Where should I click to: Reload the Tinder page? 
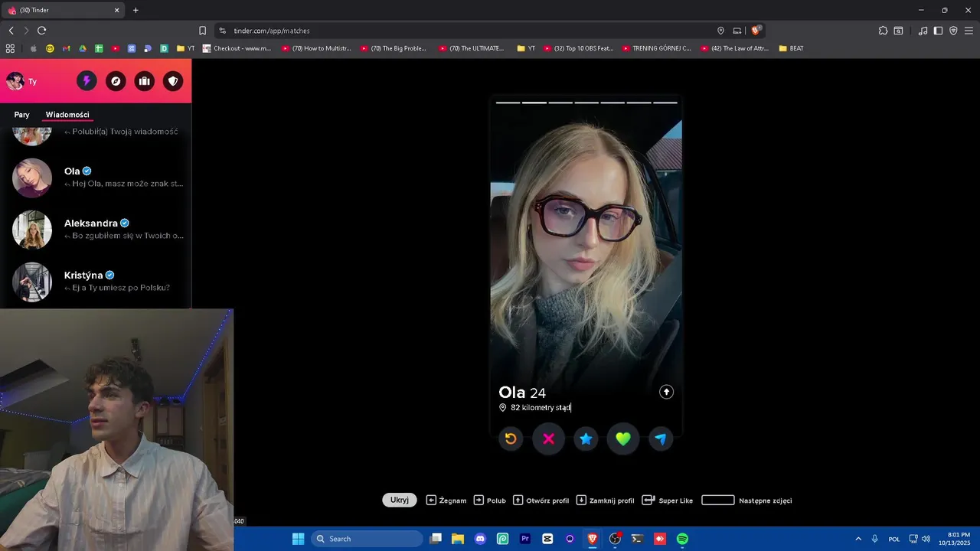(41, 31)
